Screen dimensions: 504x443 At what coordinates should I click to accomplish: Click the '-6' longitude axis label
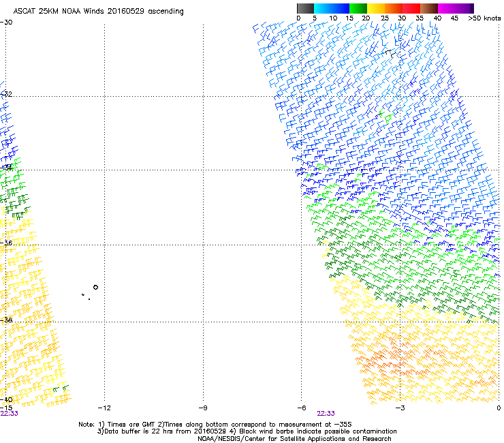301,408
